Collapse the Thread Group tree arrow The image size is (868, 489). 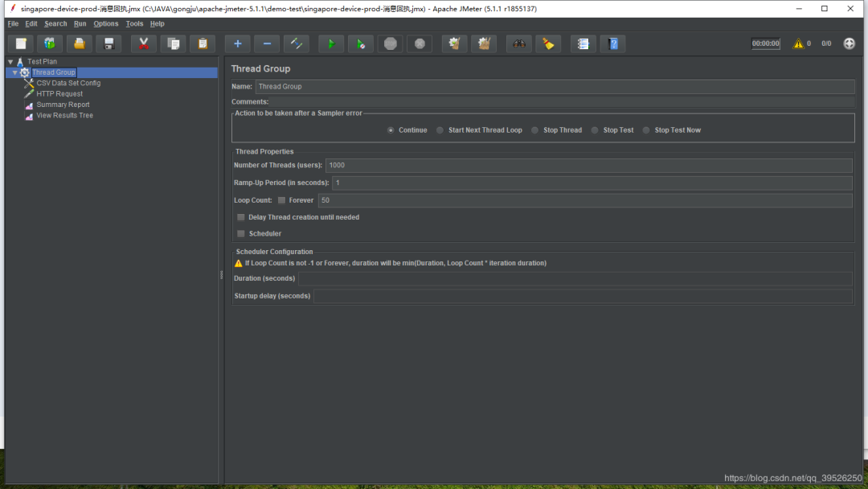pos(14,72)
